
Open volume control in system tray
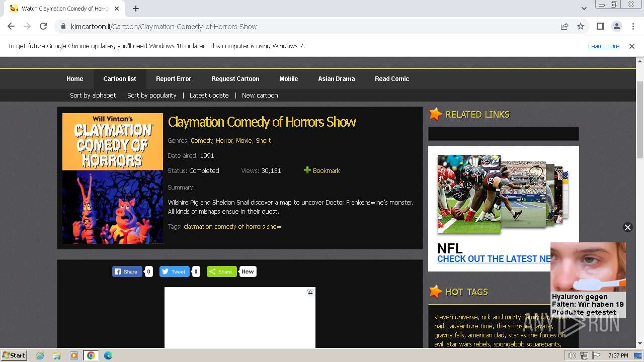(572, 355)
